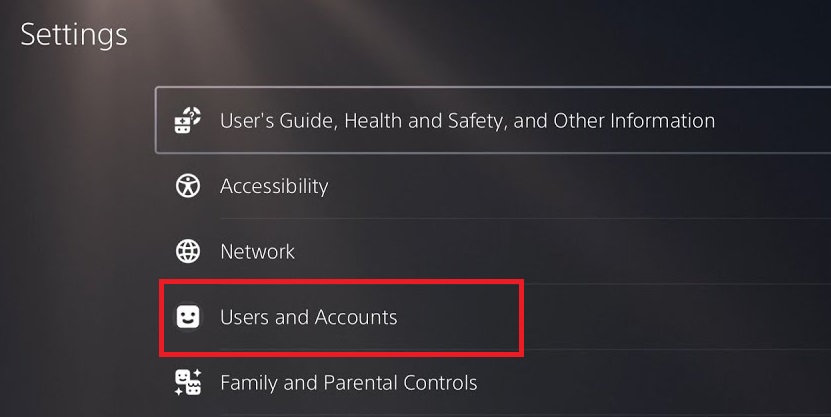Screen dimensions: 831x417
Task: Click the Users and Accounts smiley face icon
Action: 188,317
